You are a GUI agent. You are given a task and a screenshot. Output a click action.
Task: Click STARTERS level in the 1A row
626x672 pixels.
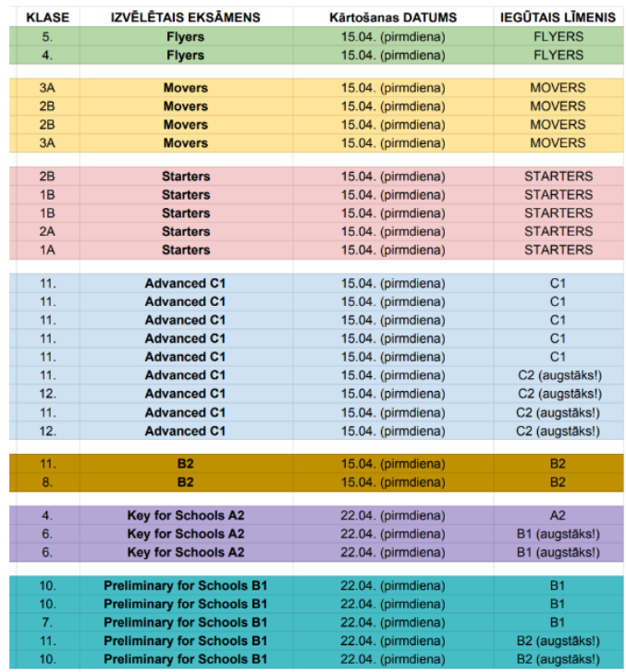[558, 250]
